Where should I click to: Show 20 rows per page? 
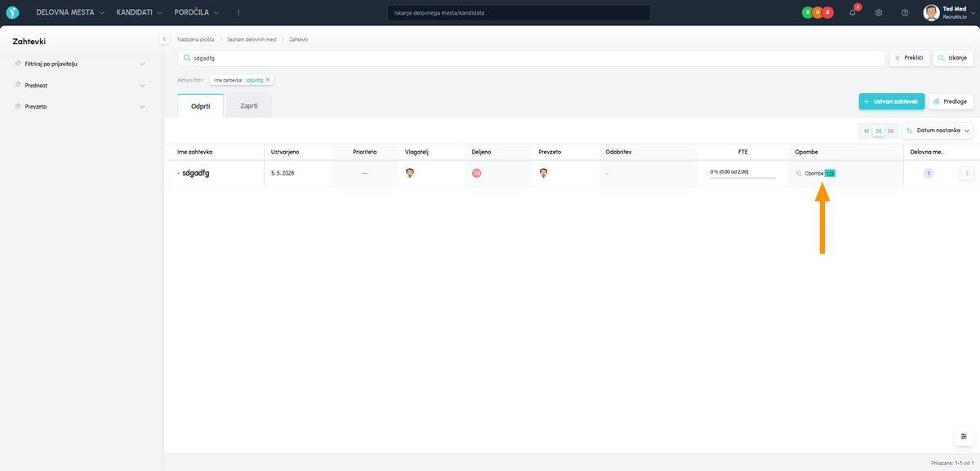[x=879, y=131]
